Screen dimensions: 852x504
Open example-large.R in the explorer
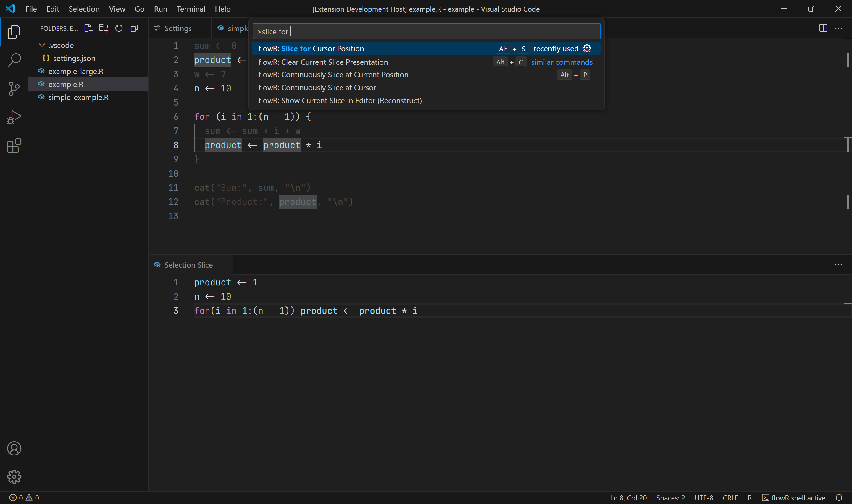coord(76,71)
